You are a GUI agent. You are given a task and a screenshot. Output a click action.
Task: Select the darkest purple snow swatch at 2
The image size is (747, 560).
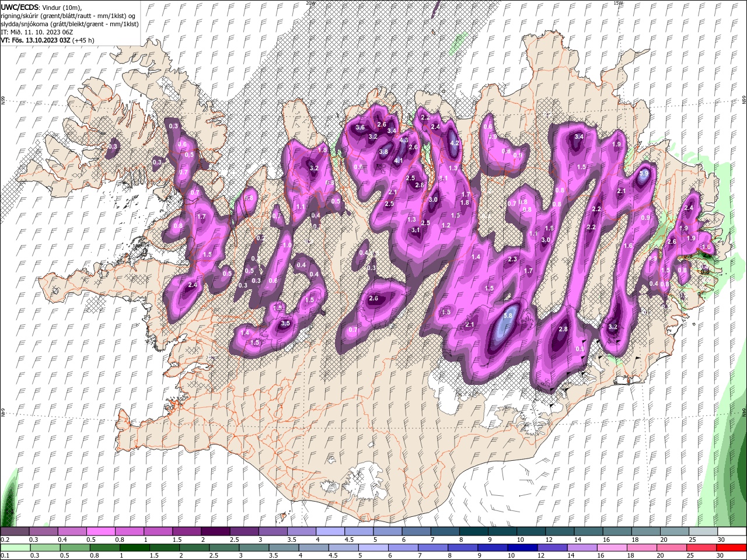click(x=215, y=531)
